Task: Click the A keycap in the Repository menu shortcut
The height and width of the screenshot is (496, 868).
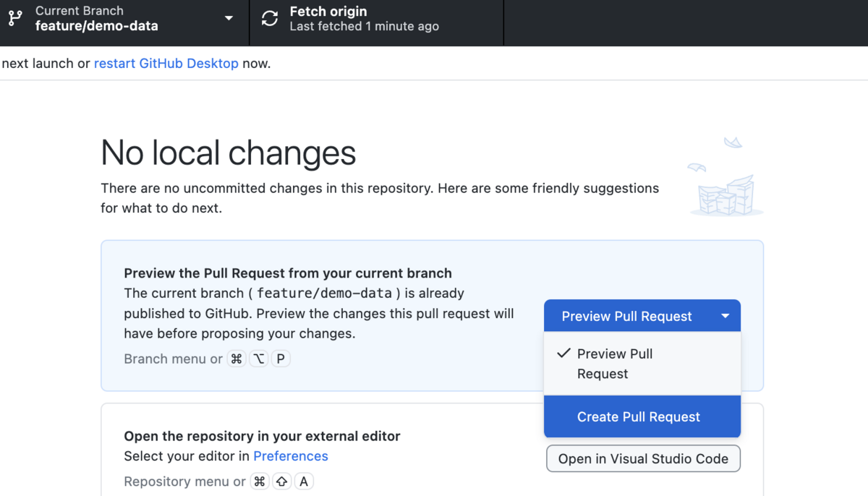Action: [x=304, y=482]
